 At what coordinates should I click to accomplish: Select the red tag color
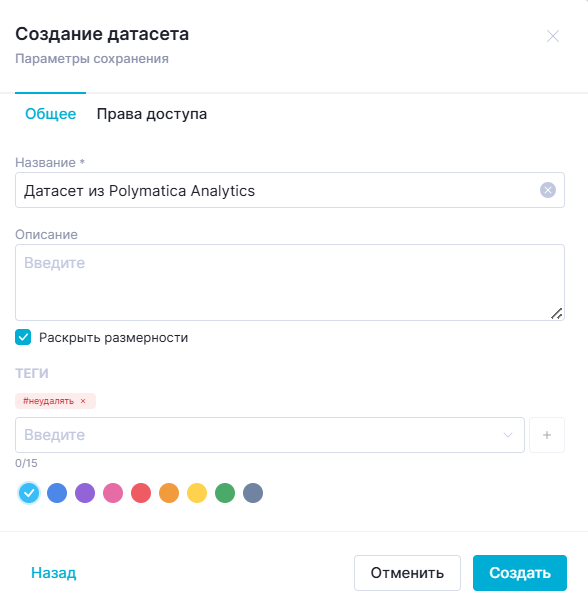coord(141,493)
